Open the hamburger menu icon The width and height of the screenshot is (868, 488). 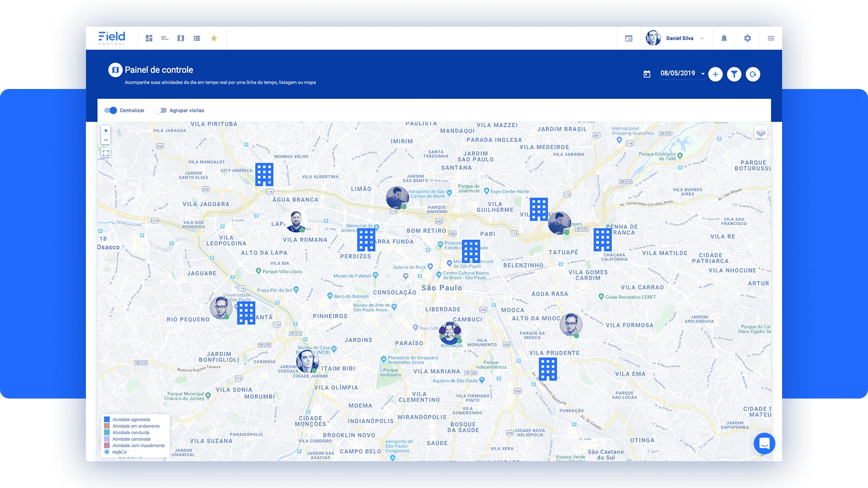771,38
